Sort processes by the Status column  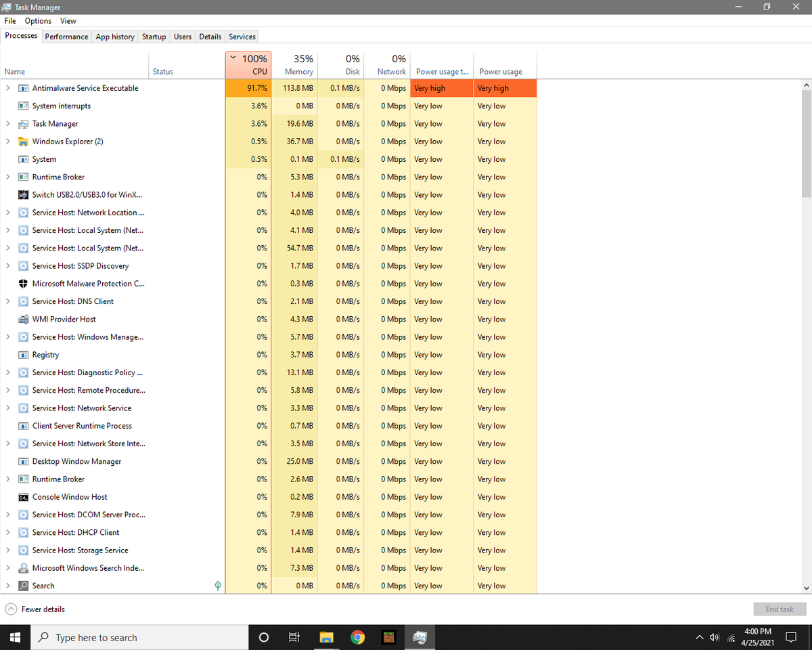coord(187,65)
